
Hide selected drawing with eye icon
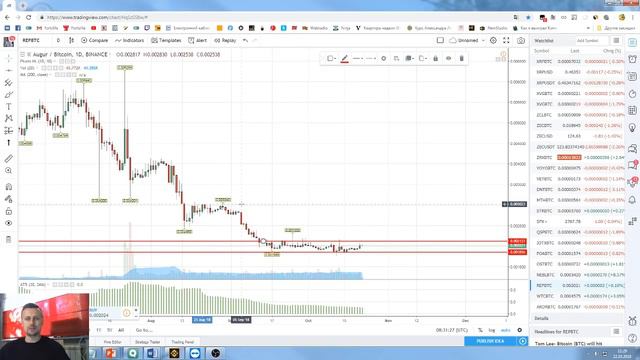(449, 59)
